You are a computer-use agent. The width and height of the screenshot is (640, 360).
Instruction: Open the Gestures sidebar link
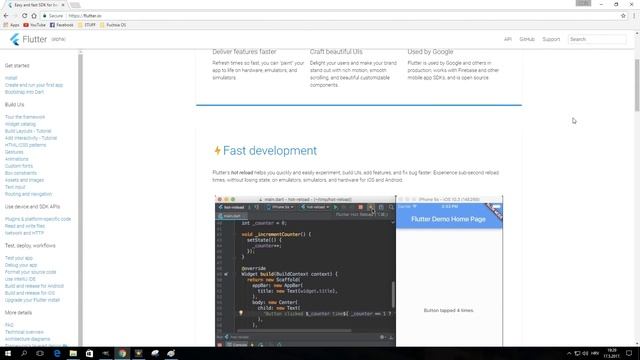pos(14,152)
